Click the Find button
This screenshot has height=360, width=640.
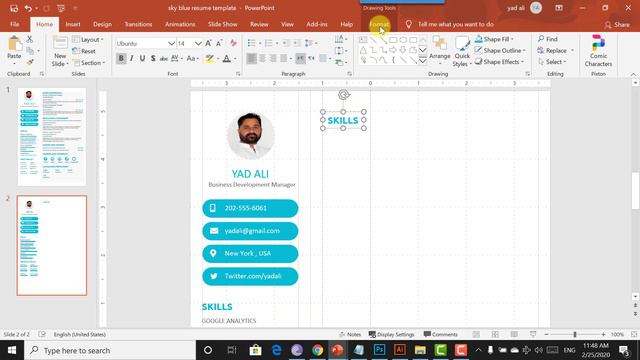[x=548, y=39]
